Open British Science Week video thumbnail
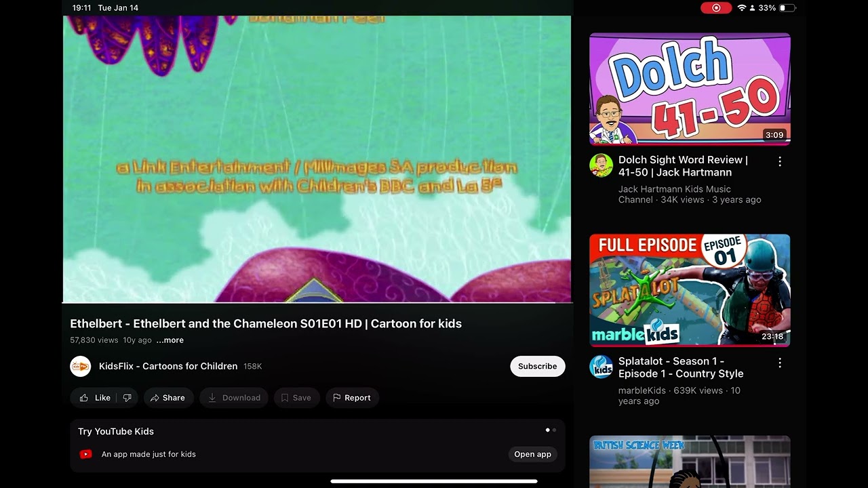Image resolution: width=868 pixels, height=488 pixels. coord(690,462)
